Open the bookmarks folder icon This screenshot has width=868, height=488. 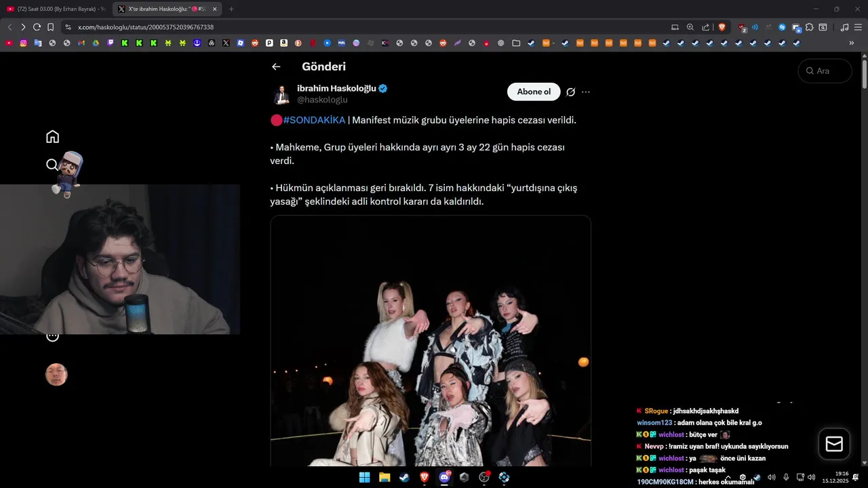point(516,43)
